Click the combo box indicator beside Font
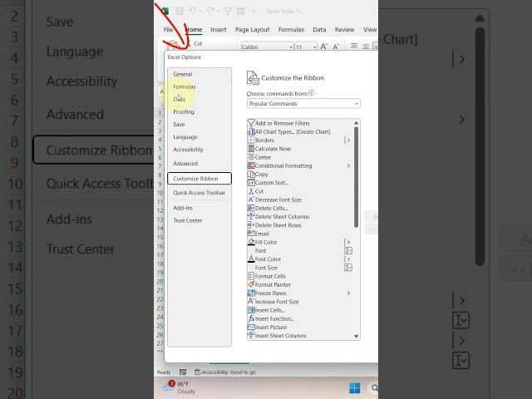 coord(348,250)
